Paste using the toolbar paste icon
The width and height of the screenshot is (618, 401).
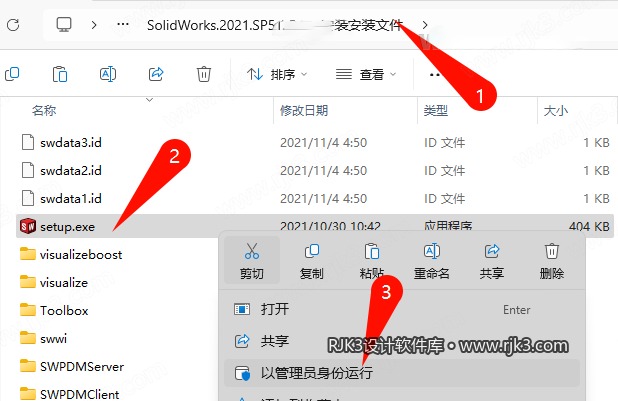(x=60, y=74)
